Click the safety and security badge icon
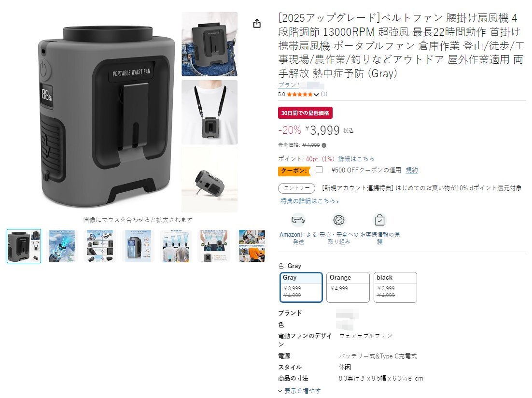This screenshot has width=532, height=398. tap(338, 220)
